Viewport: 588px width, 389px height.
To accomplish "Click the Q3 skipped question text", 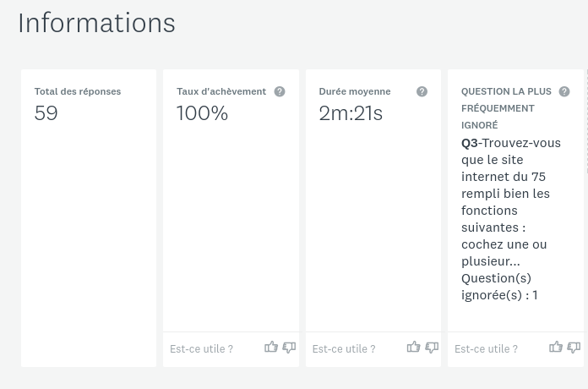I will click(x=510, y=201).
